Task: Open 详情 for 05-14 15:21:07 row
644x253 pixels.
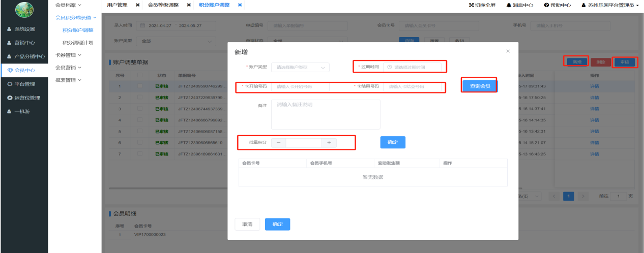Action: 595,142
